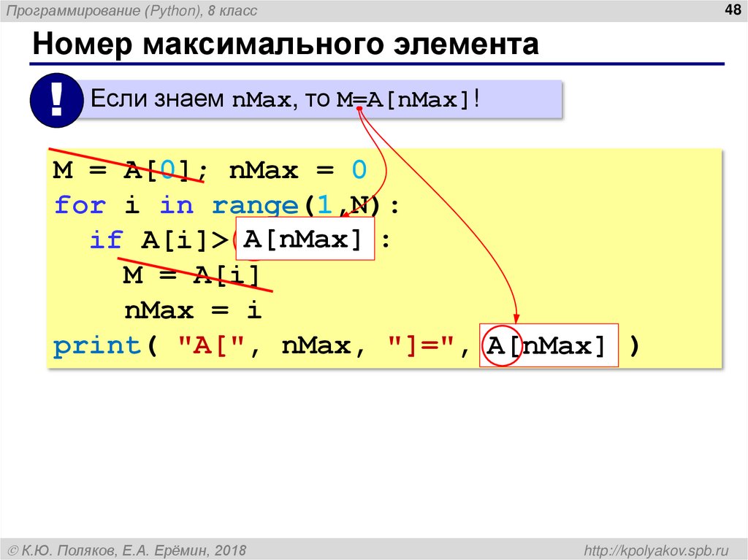
Task: Click range(1,N) in the for loop
Action: click(x=292, y=205)
